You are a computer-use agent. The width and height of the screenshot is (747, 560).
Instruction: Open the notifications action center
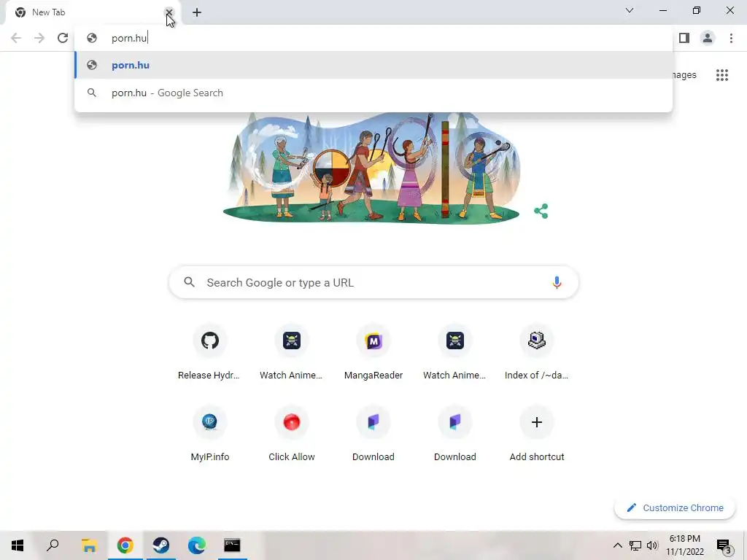click(724, 545)
